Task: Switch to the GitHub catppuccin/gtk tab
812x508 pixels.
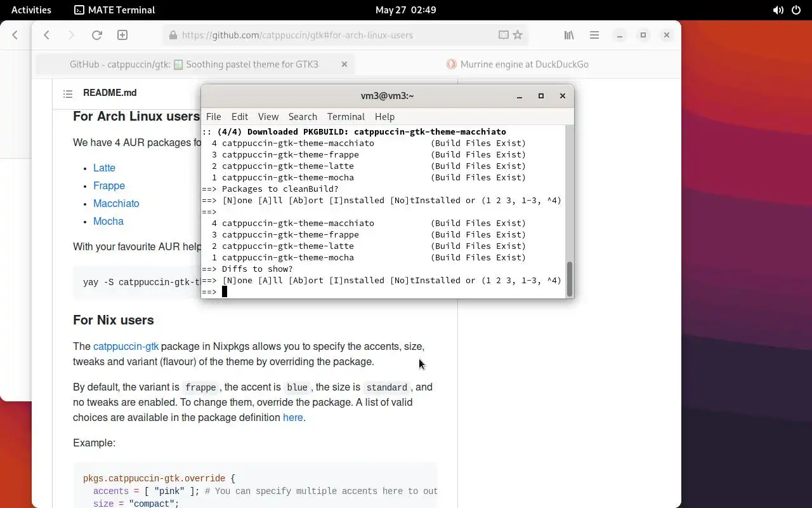Action: (194, 64)
